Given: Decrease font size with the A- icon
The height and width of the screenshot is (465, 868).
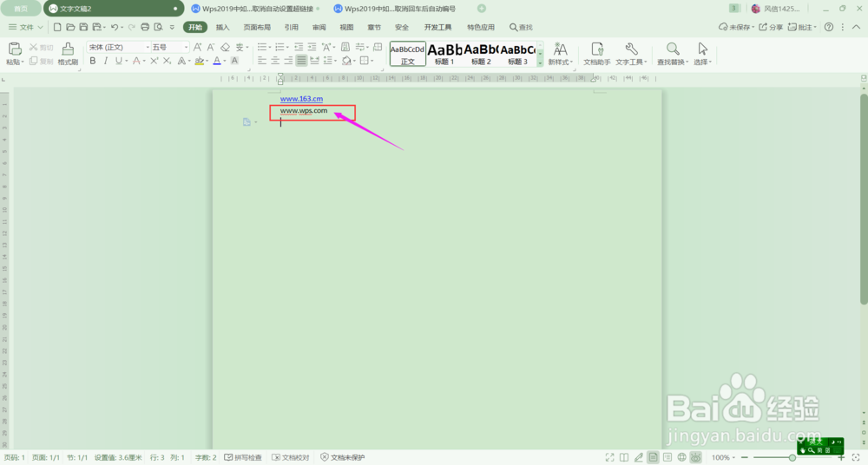Looking at the screenshot, I should pos(211,48).
